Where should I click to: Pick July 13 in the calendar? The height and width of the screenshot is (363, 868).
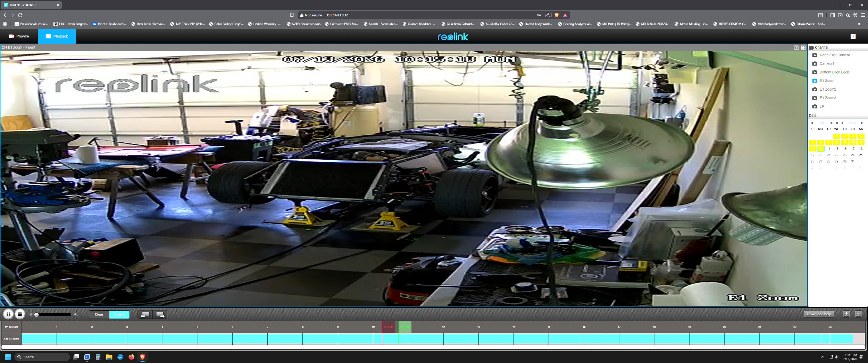[820, 149]
